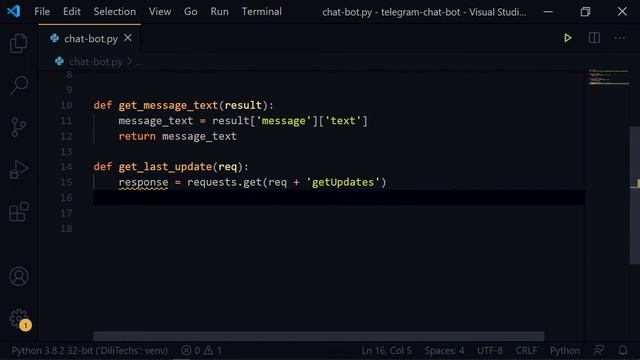This screenshot has height=360, width=640.
Task: Open the Search view in activity bar
Action: [x=19, y=85]
